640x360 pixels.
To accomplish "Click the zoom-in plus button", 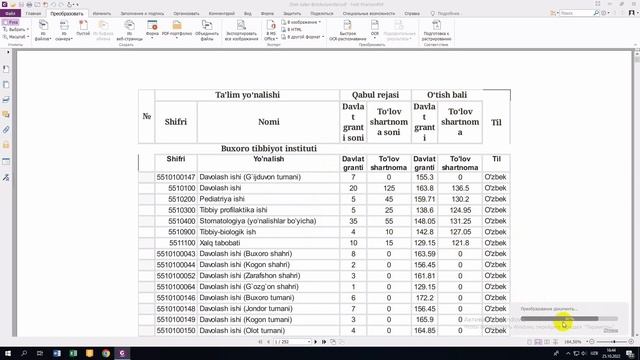I will click(x=631, y=342).
